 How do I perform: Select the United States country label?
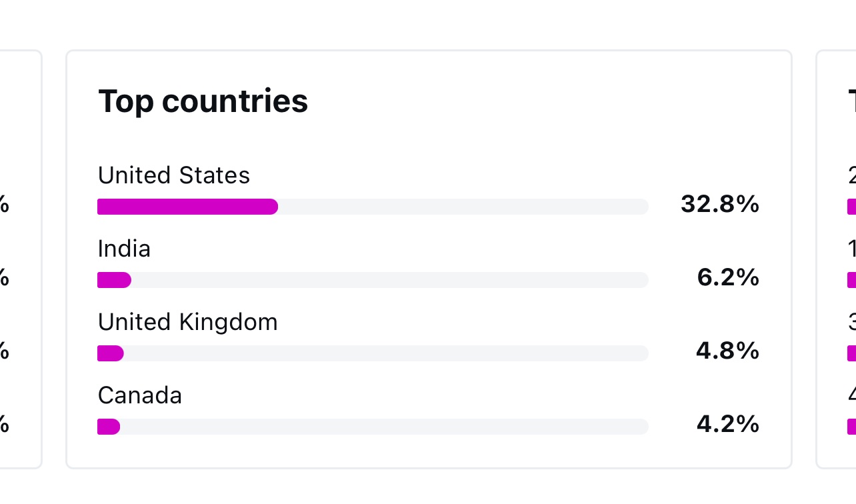pos(174,175)
